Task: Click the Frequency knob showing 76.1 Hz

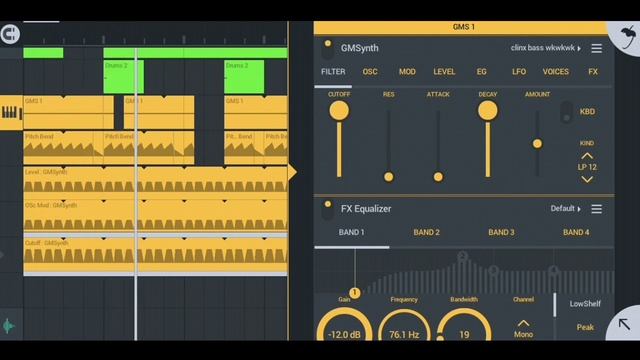Action: point(404,325)
